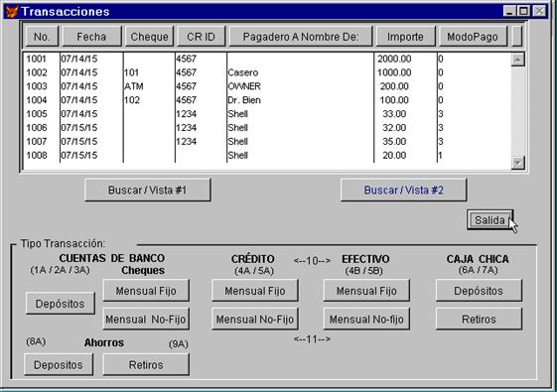Open Buscar / Vista #1
557x392 pixels.
[147, 190]
